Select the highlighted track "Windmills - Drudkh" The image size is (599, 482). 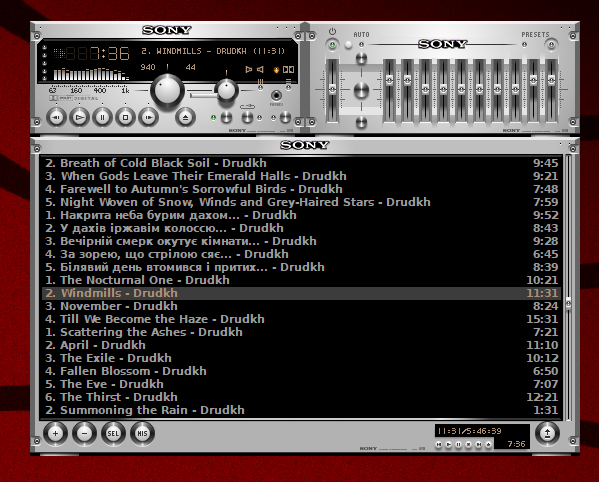click(301, 293)
